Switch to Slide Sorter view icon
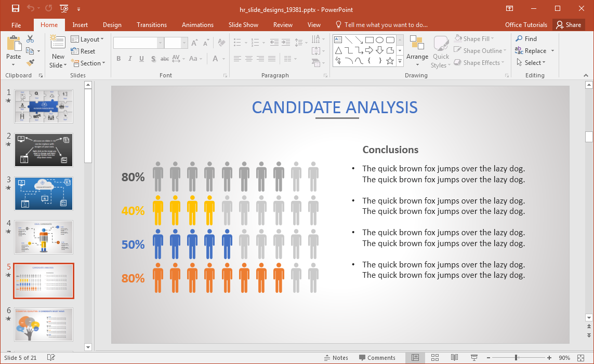The width and height of the screenshot is (594, 364). pyautogui.click(x=435, y=358)
